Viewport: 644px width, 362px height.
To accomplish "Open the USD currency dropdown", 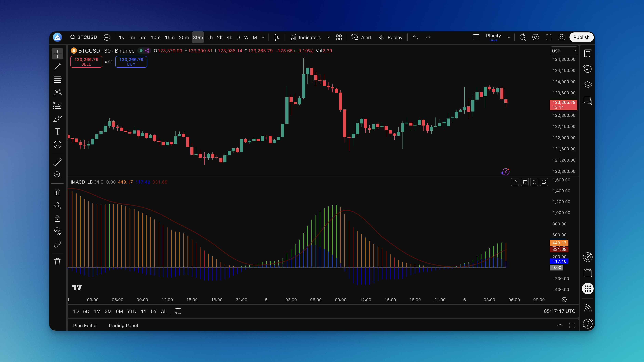I will point(563,51).
